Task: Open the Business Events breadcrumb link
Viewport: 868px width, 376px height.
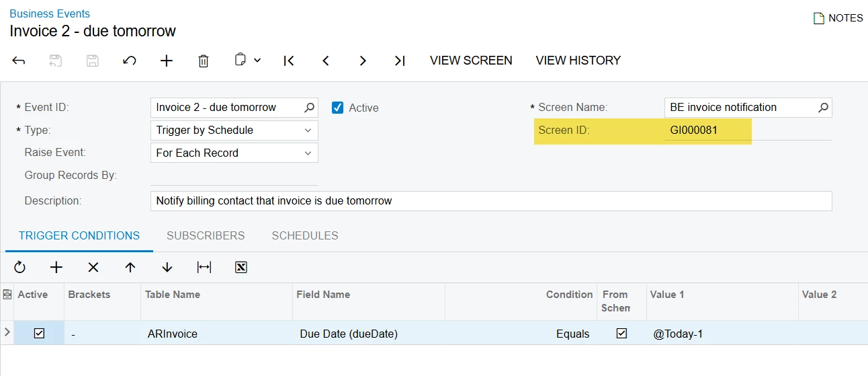Action: 50,13
